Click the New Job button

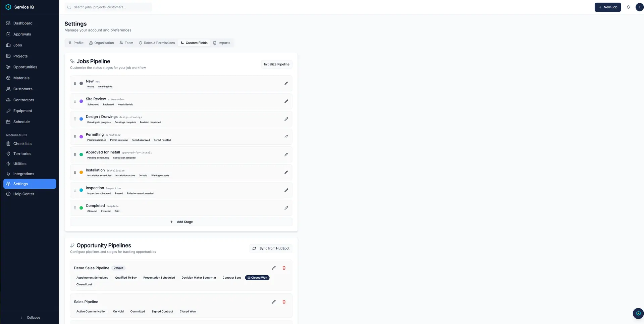pyautogui.click(x=607, y=7)
